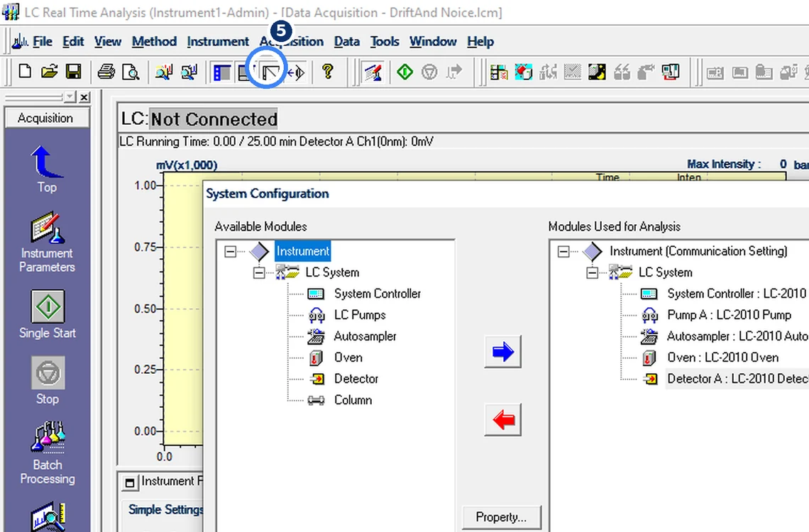This screenshot has width=809, height=532.
Task: Select Oven : LC-2010 Oven
Action: point(723,358)
